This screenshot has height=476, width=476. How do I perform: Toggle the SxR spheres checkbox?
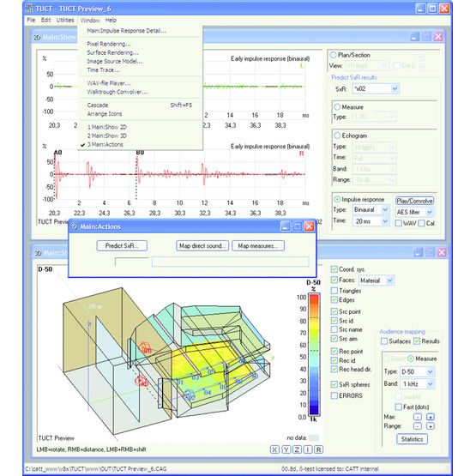point(334,384)
